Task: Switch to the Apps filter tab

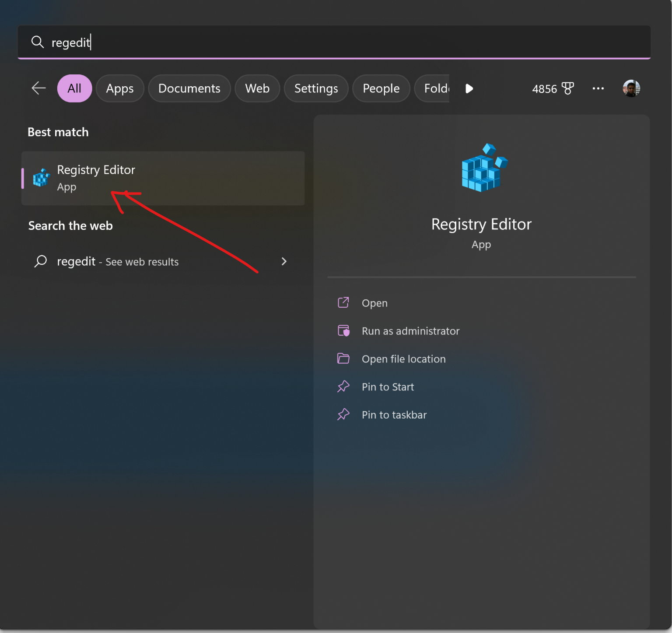Action: pos(120,88)
